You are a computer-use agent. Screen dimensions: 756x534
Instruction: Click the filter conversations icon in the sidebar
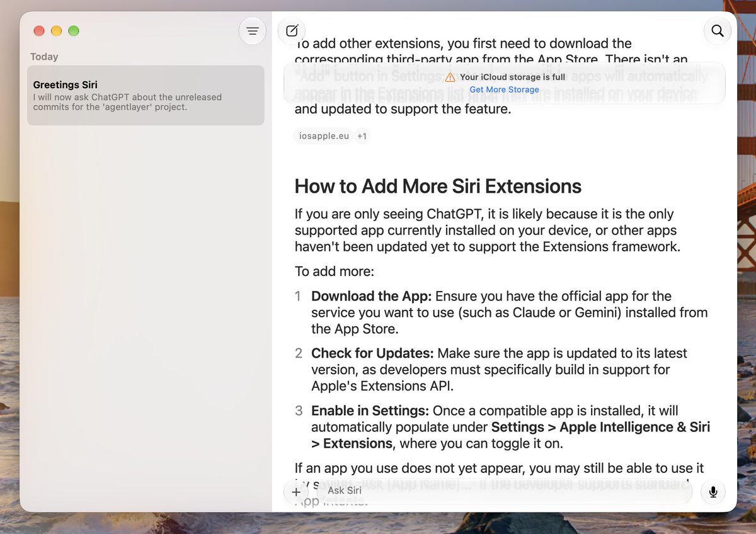(x=253, y=31)
